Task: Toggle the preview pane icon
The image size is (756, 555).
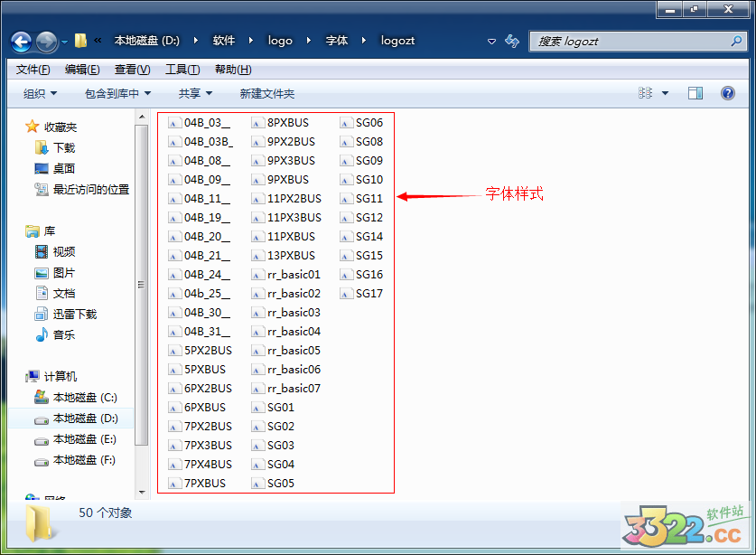Action: tap(695, 93)
